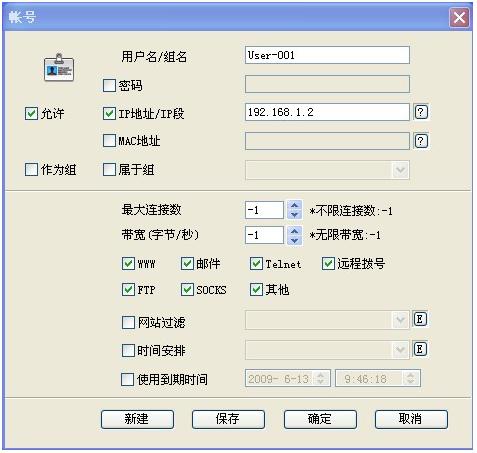Click the 带宽 (字节/秒) label

click(x=160, y=235)
